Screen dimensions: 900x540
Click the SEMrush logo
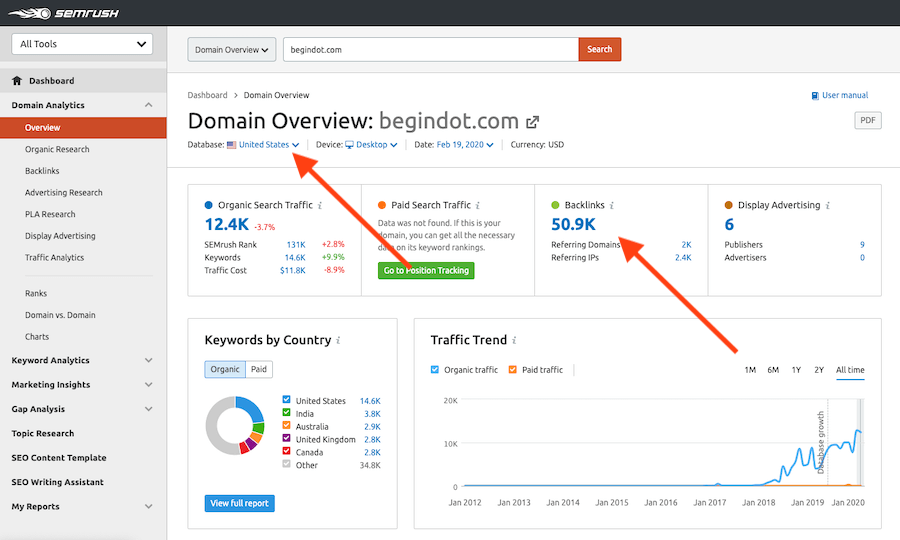[64, 13]
